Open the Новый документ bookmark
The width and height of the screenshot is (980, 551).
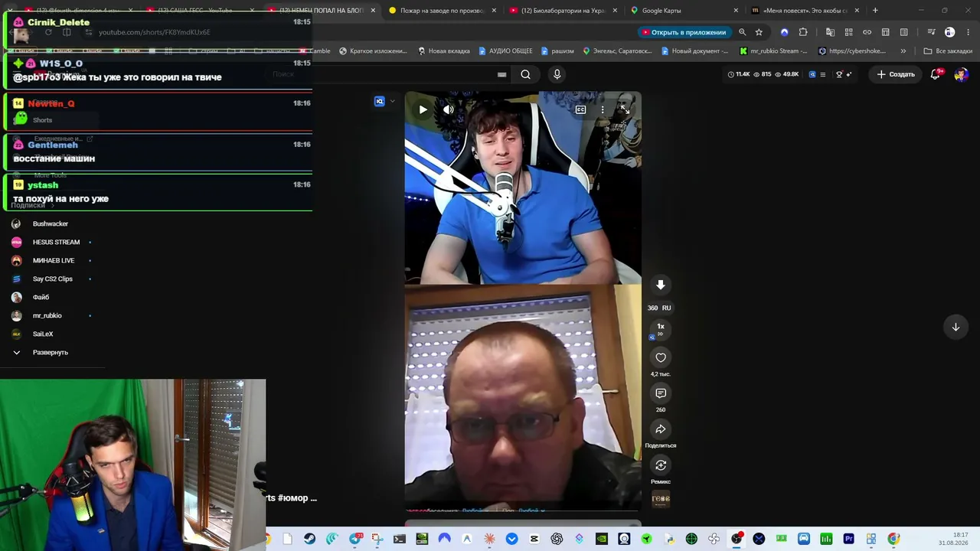click(695, 51)
